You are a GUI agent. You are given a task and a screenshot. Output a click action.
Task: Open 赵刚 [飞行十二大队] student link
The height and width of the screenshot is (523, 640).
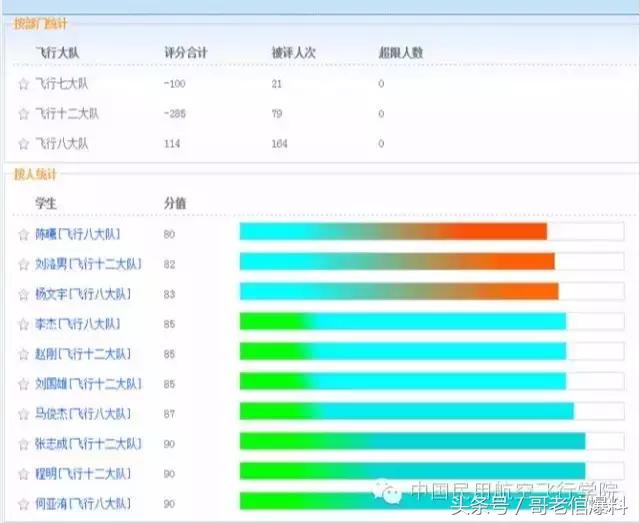click(x=83, y=354)
